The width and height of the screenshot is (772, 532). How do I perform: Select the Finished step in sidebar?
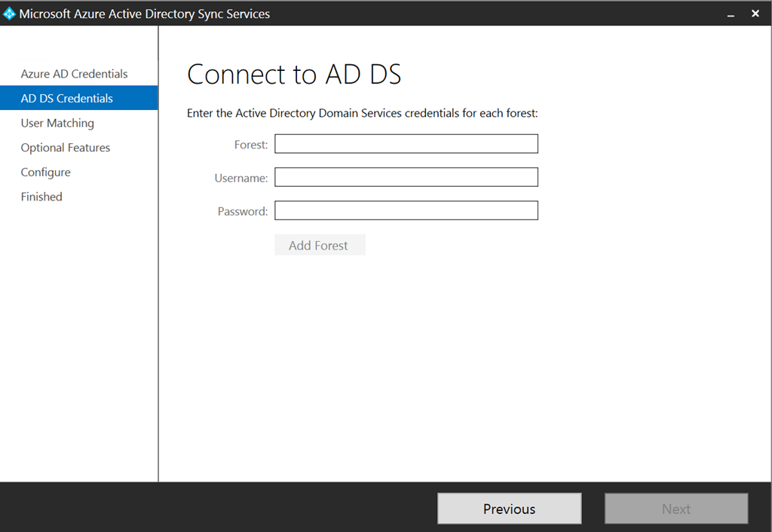[x=41, y=197]
